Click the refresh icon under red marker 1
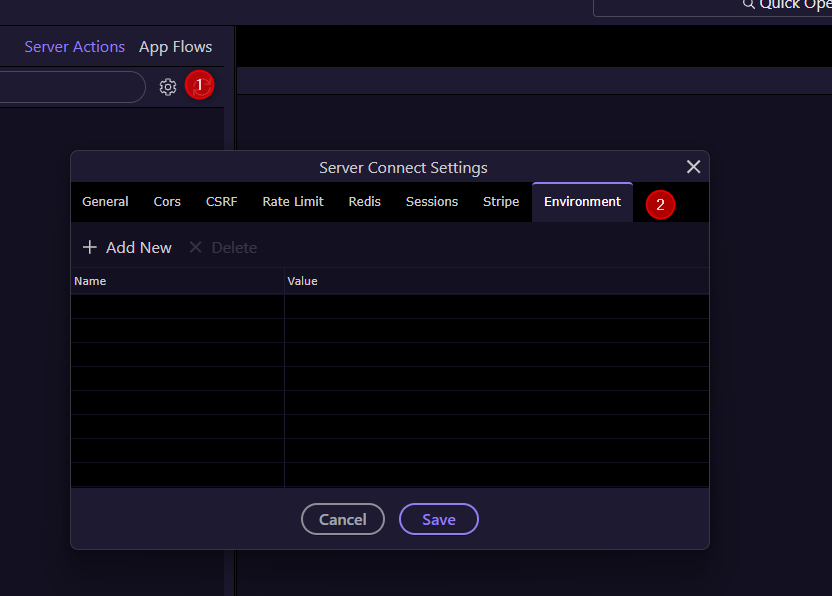Screen dimensions: 832x596 point(200,85)
